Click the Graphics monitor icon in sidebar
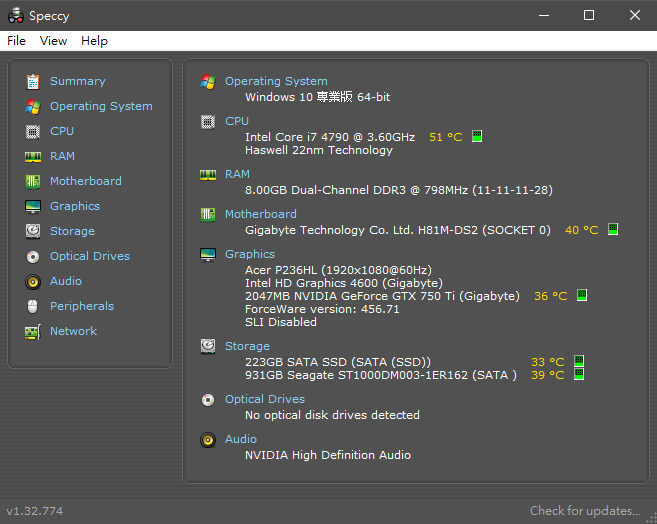Screen dimensions: 657x524 click(33, 207)
